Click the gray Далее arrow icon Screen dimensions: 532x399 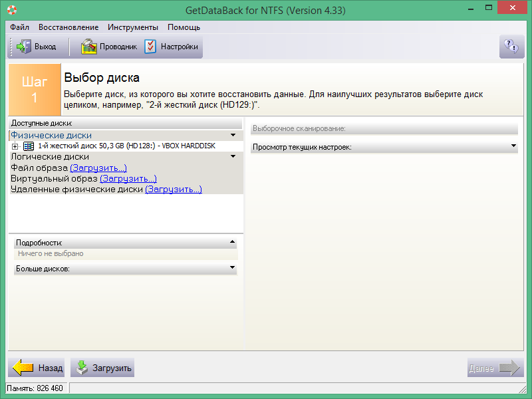pyautogui.click(x=509, y=368)
